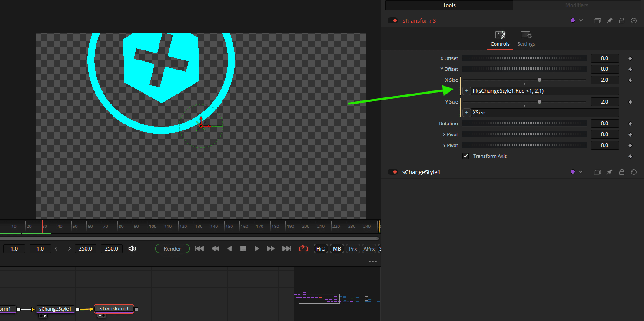Screen dimensions: 644x321
Task: Expand the X Size expression field
Action: point(466,90)
